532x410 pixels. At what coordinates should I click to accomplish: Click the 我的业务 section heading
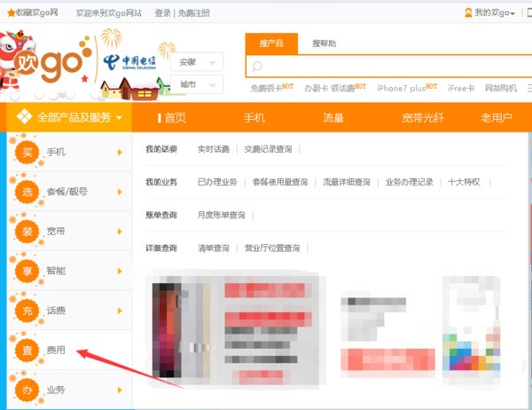161,182
